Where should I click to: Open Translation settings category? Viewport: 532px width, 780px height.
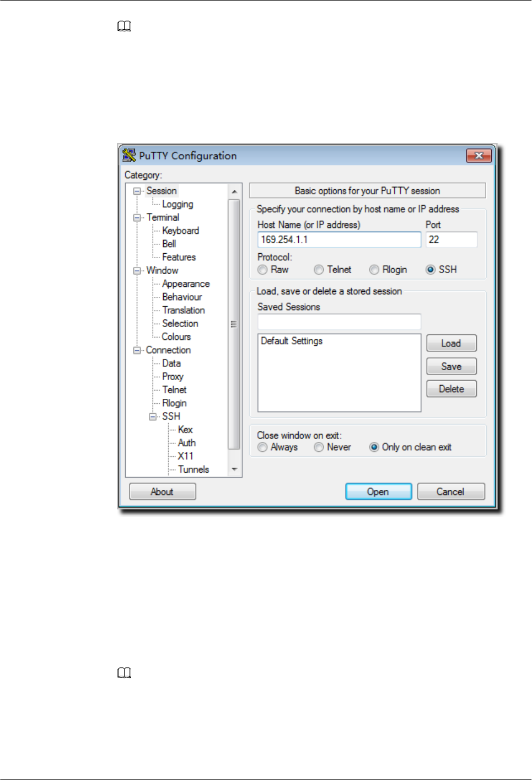pyautogui.click(x=184, y=310)
